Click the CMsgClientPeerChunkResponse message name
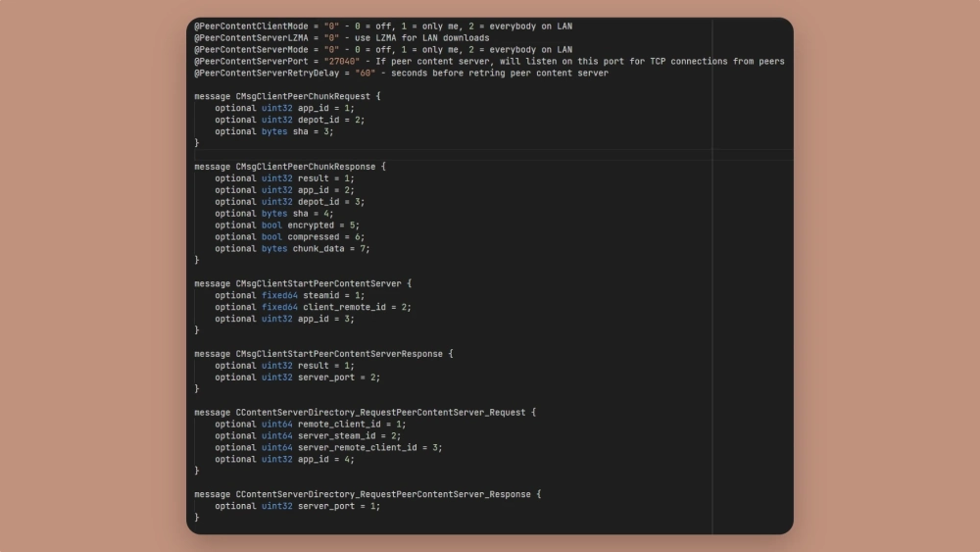The image size is (980, 552). 307,167
